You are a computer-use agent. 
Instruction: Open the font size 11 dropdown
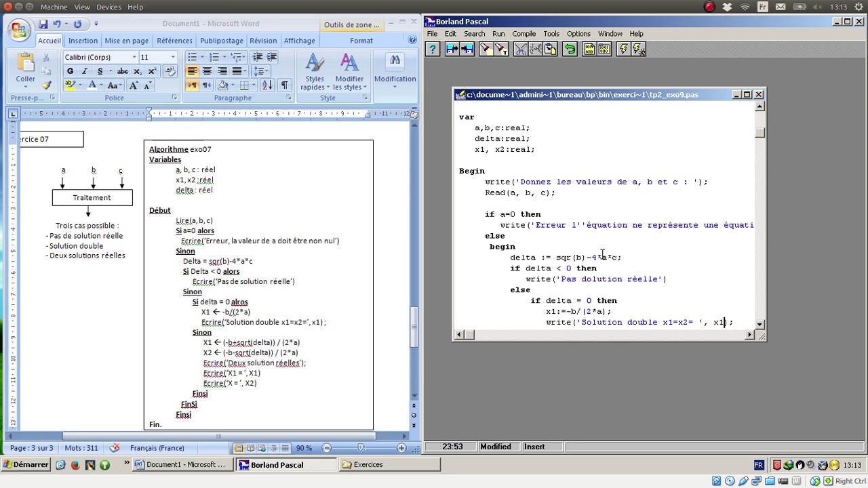(173, 57)
